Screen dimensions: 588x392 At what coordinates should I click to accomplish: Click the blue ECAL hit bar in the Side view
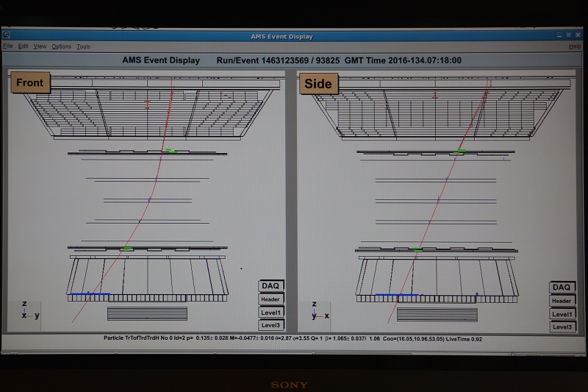tap(397, 295)
